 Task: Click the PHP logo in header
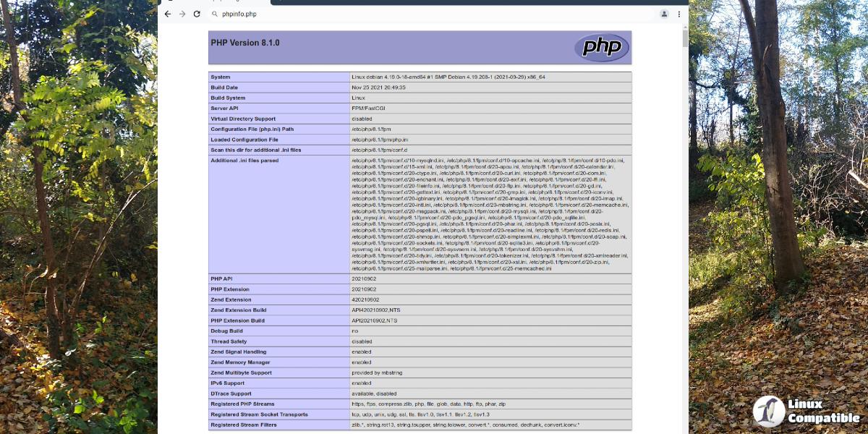601,48
